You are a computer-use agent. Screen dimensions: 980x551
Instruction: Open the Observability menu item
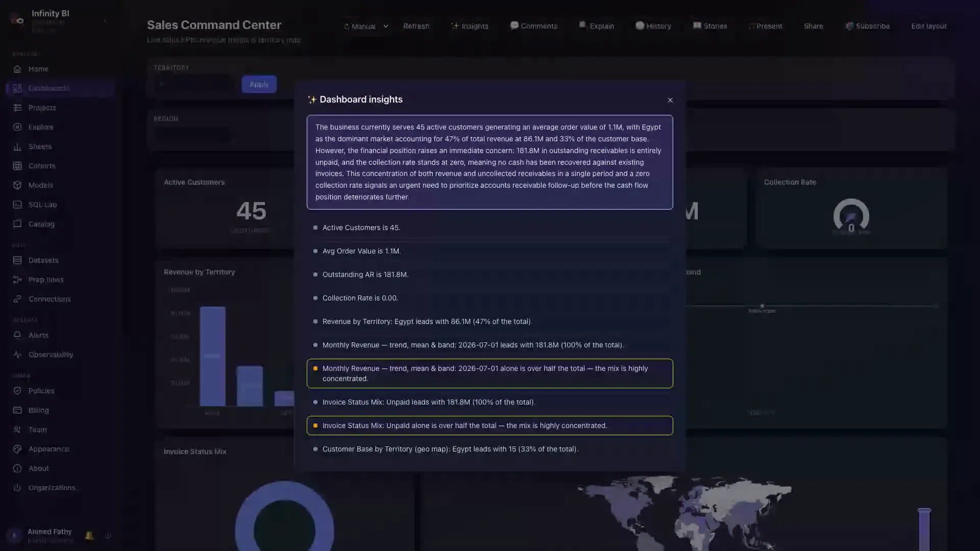tap(60, 355)
